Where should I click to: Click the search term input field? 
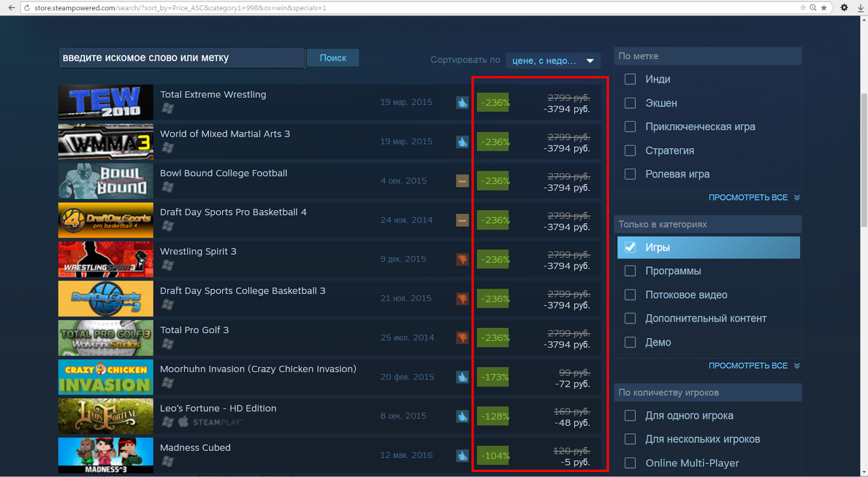181,58
